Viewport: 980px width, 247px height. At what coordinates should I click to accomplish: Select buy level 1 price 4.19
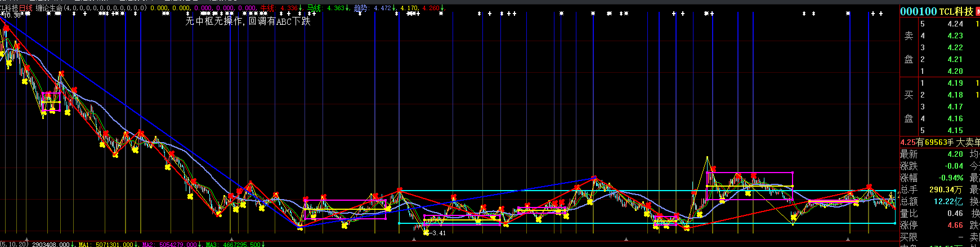point(955,83)
